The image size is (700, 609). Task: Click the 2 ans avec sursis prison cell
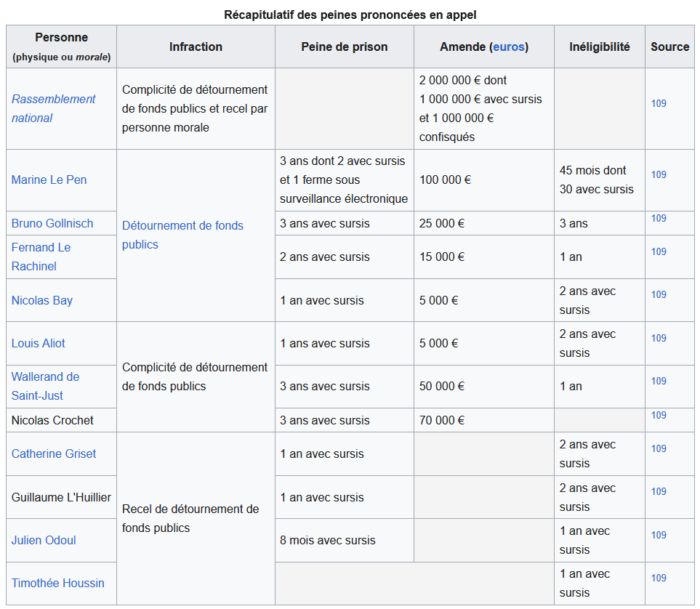345,257
